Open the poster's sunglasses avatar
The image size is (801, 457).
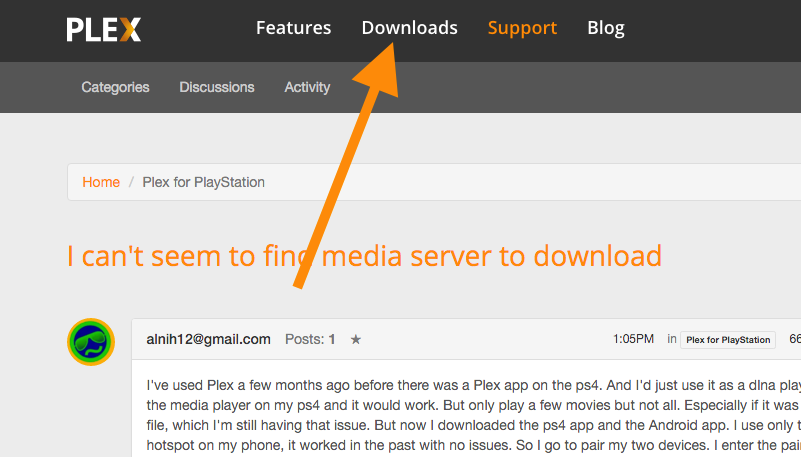[91, 342]
